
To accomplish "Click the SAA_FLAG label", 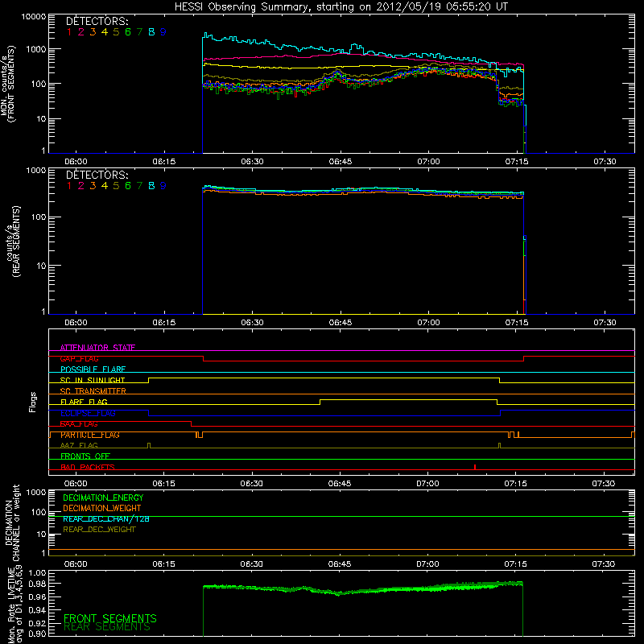I will pyautogui.click(x=79, y=424).
